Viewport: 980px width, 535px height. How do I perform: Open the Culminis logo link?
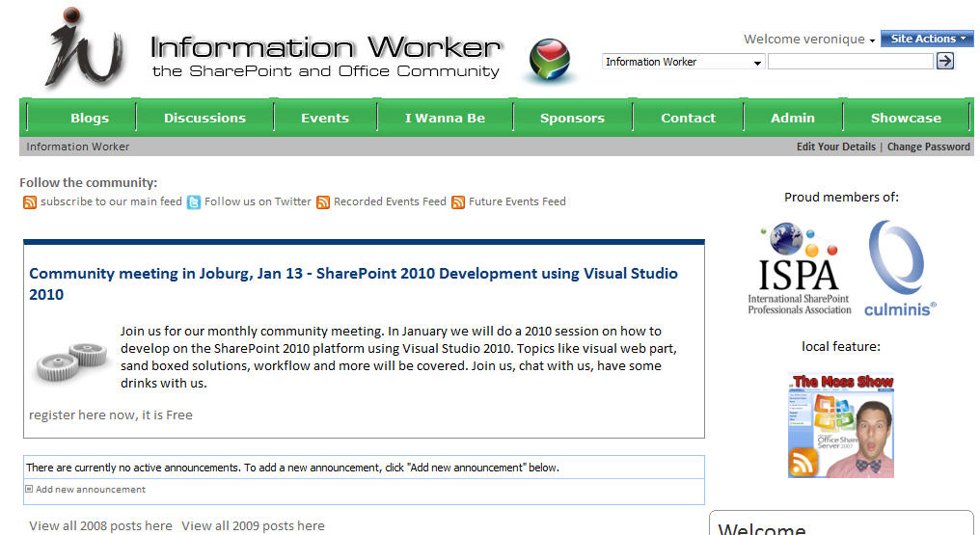coord(899,268)
